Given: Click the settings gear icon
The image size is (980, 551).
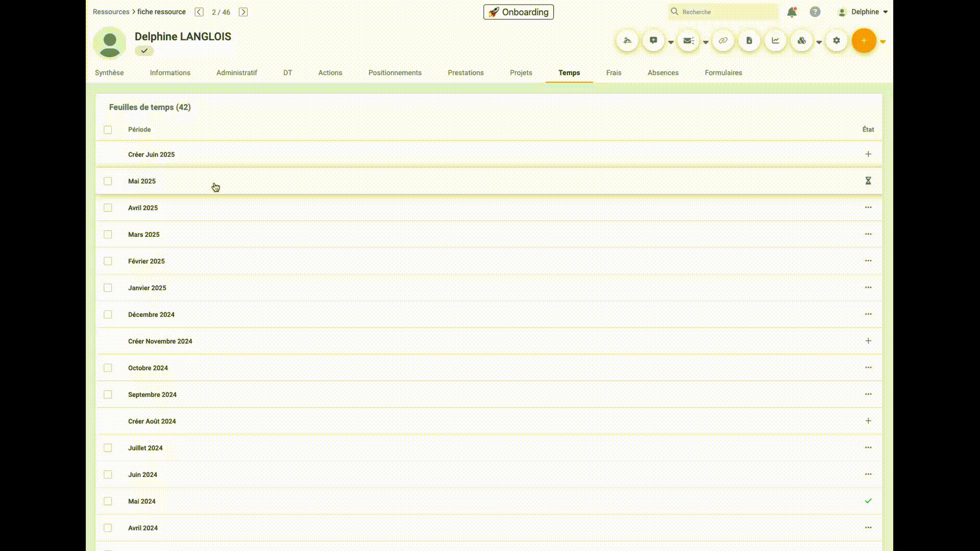Looking at the screenshot, I should [837, 41].
